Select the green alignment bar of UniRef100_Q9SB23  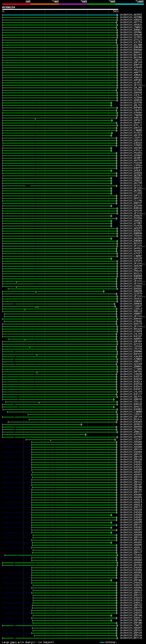click(42, 424)
